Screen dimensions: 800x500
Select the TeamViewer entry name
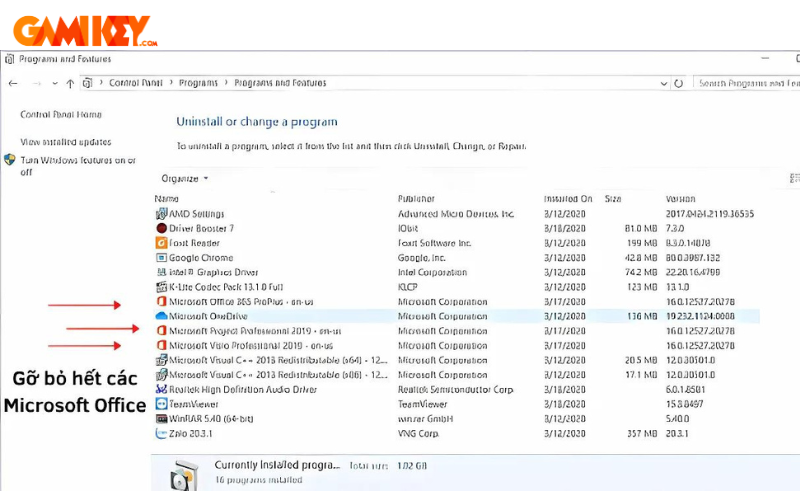click(193, 404)
